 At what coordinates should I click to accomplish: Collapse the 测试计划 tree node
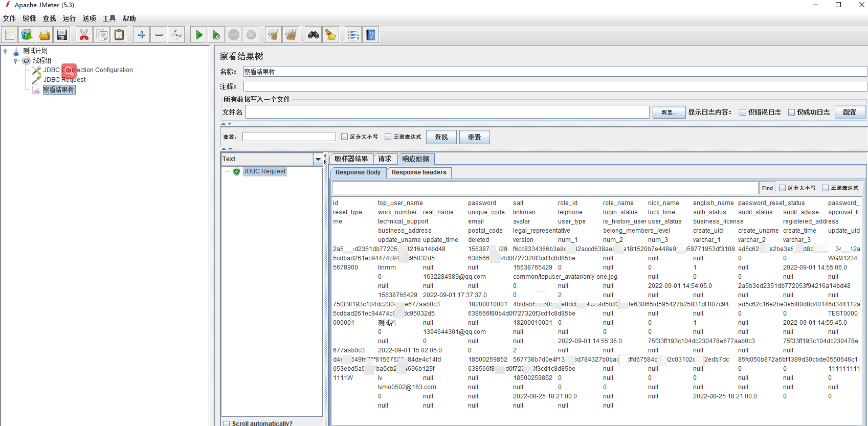point(6,51)
